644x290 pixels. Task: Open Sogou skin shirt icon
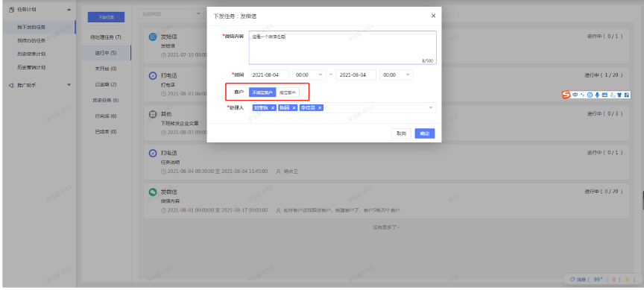pyautogui.click(x=619, y=95)
